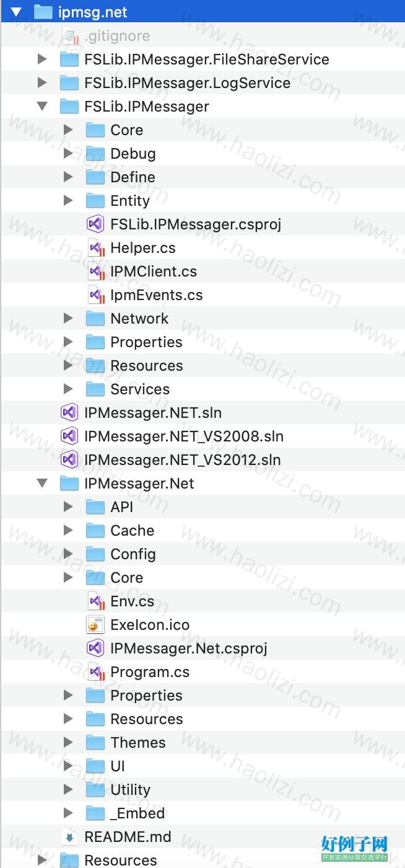Click the IPMClient.cs file icon
This screenshot has height=868, width=405.
coord(95,271)
